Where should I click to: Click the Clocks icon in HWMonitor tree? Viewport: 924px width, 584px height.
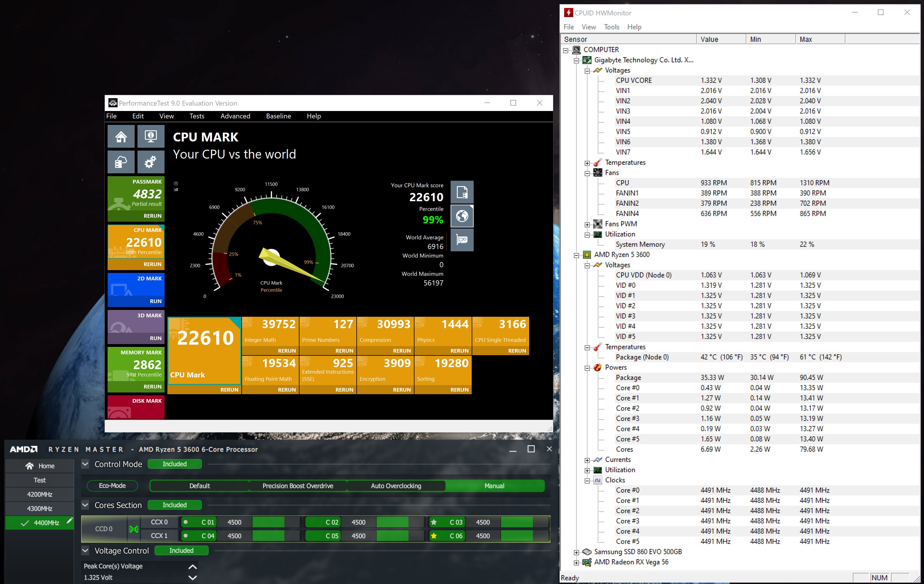[x=598, y=480]
